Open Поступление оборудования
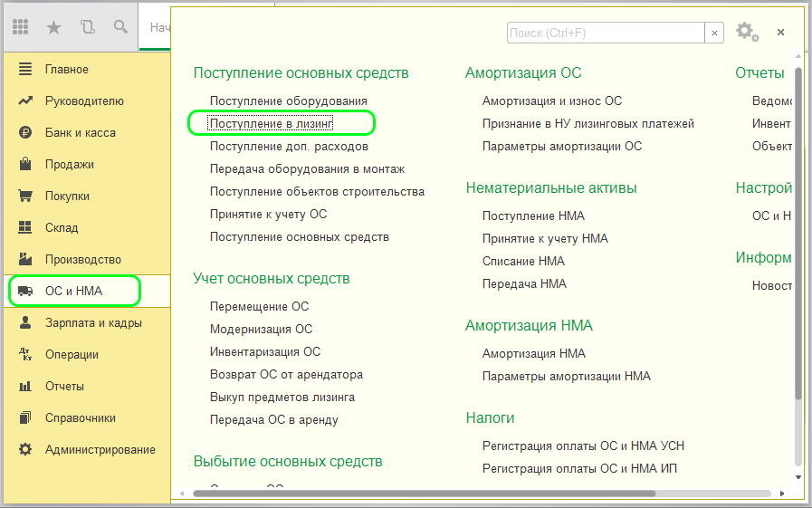 [289, 101]
